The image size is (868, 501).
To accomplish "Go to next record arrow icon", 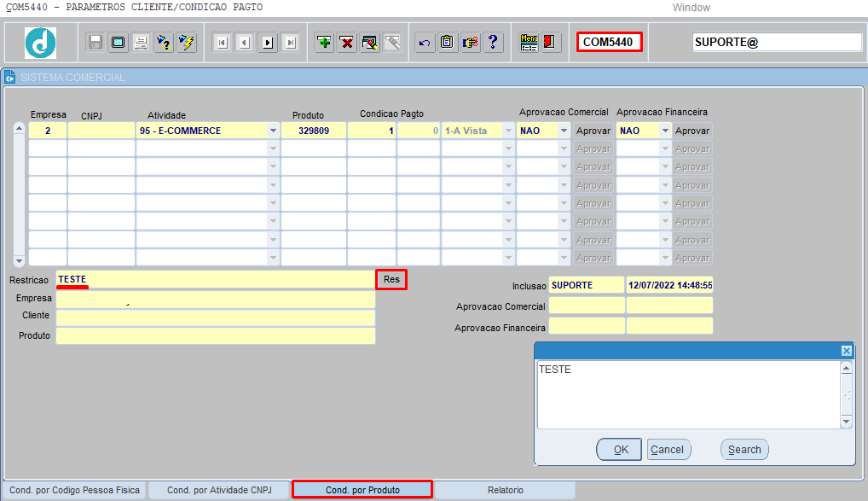I will [x=268, y=43].
